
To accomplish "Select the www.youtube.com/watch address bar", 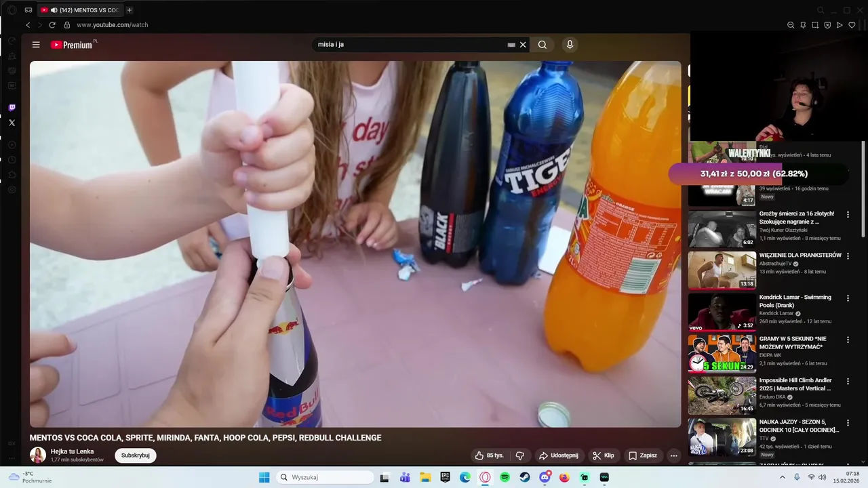I will pos(113,25).
